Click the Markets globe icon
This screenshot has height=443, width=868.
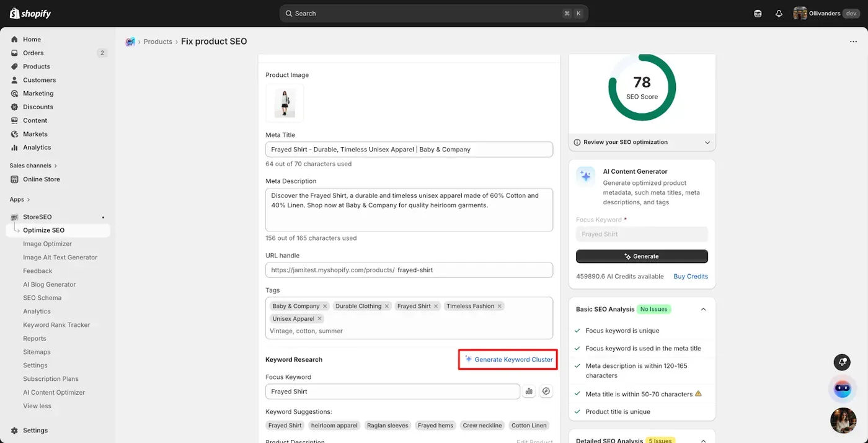[x=15, y=134]
